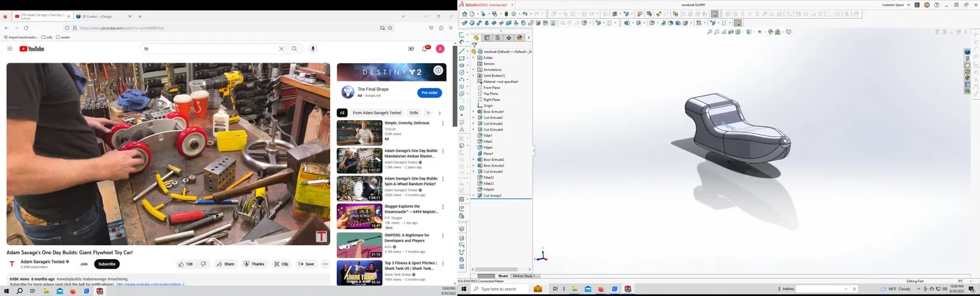980x296 pixels.
Task: Switch to the Motion Study 1 tab
Action: pyautogui.click(x=524, y=276)
